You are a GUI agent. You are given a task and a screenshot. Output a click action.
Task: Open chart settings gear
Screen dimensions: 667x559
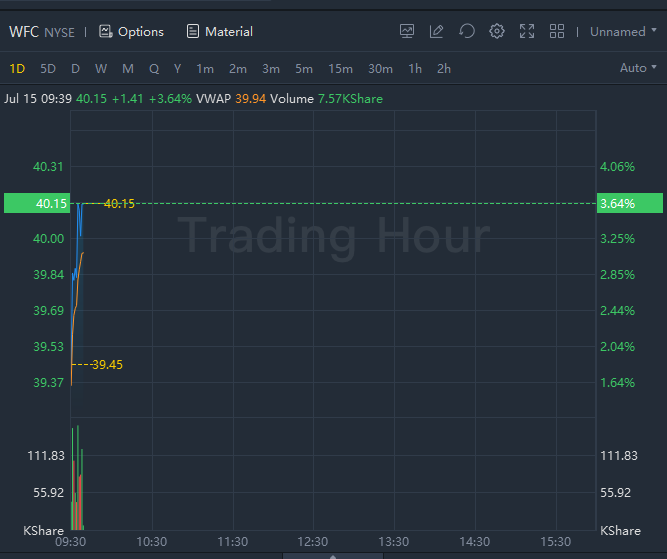click(497, 32)
